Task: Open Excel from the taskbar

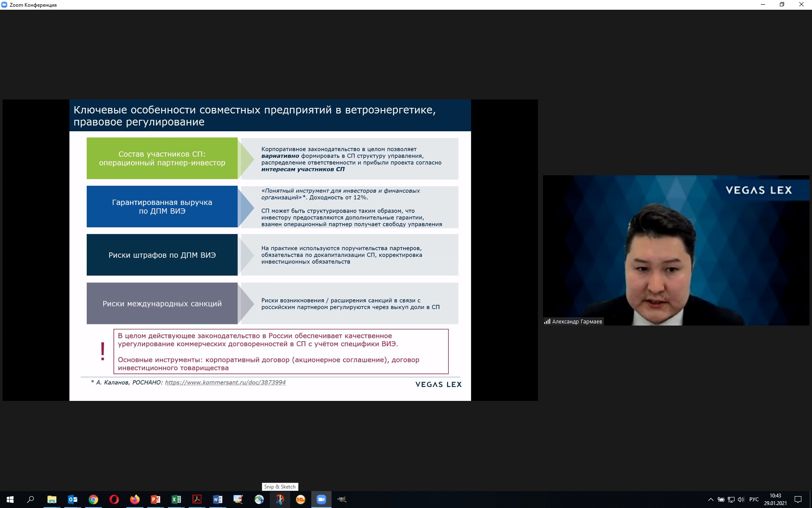Action: (x=176, y=500)
